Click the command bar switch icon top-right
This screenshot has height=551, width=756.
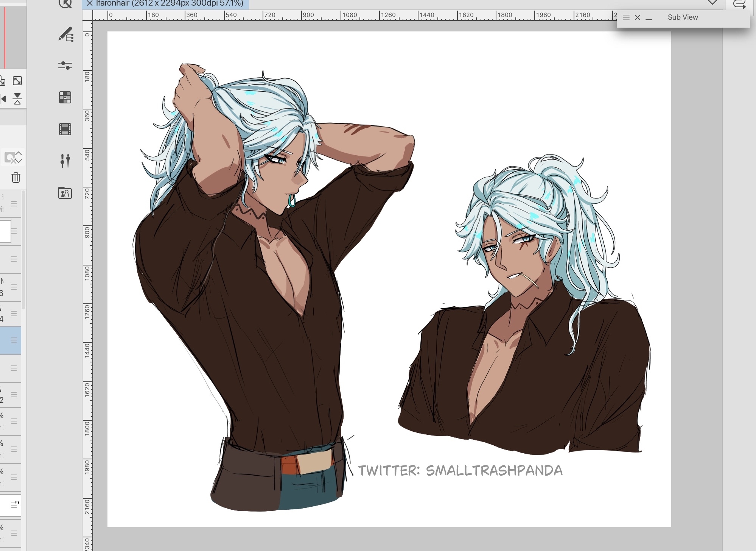click(739, 4)
